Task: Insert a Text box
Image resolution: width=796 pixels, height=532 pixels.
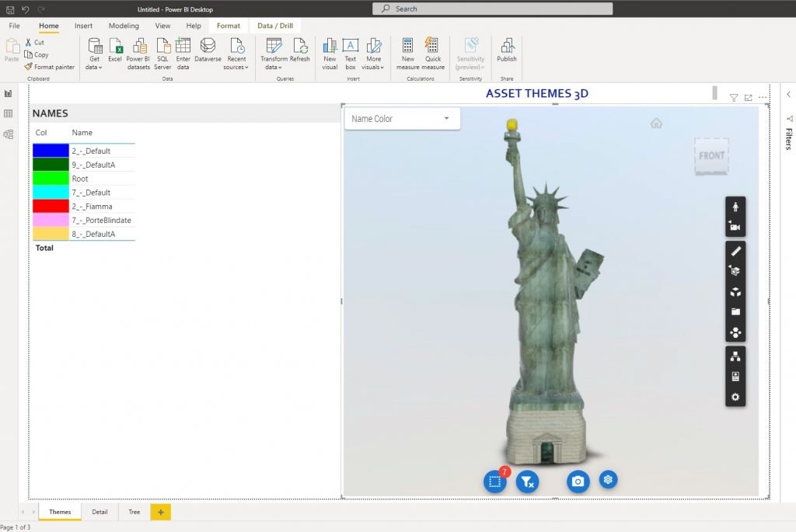Action: [351, 54]
